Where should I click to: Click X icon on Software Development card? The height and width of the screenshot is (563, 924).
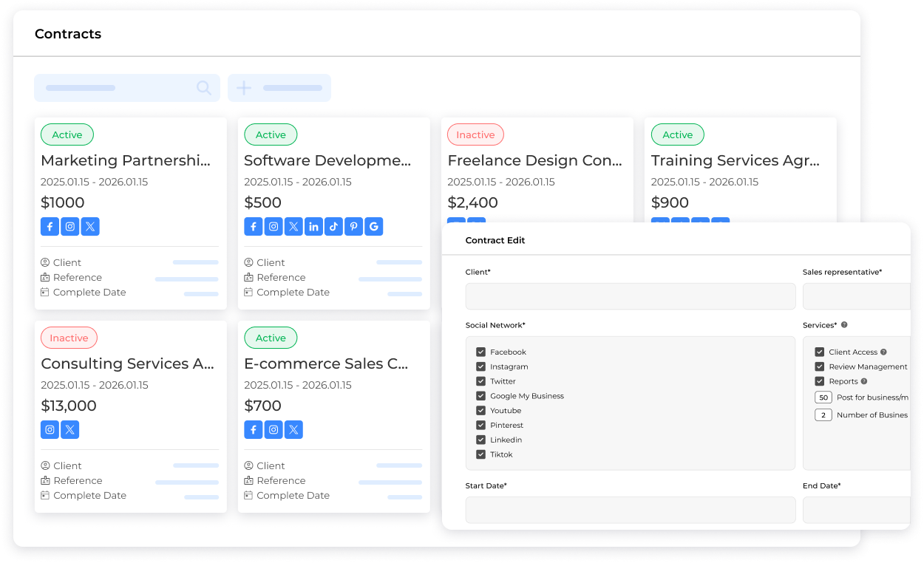point(293,227)
